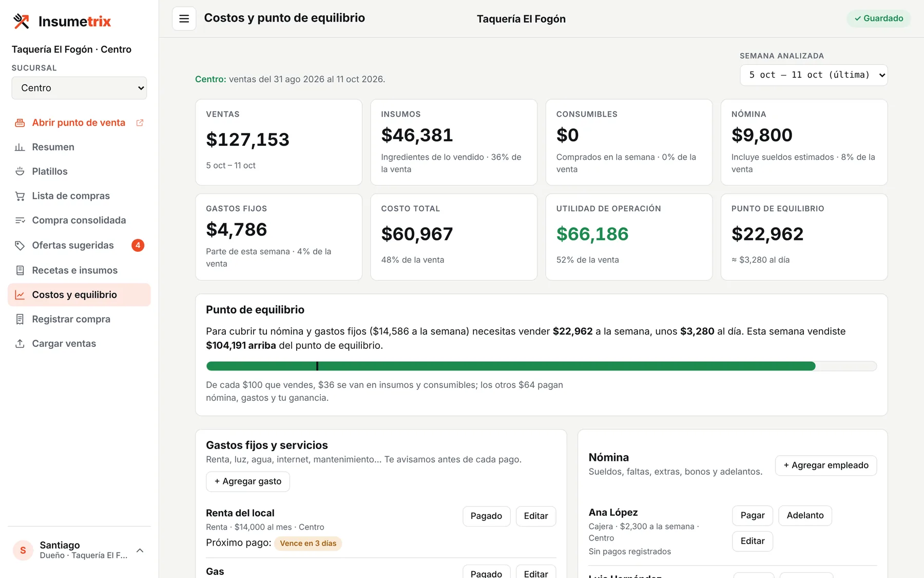
Task: Click the bowl icon next to Platillos
Action: (x=20, y=172)
